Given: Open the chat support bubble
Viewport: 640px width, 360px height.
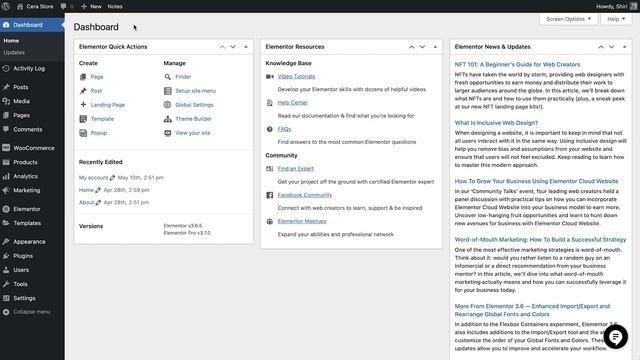Looking at the screenshot, I should tap(616, 337).
